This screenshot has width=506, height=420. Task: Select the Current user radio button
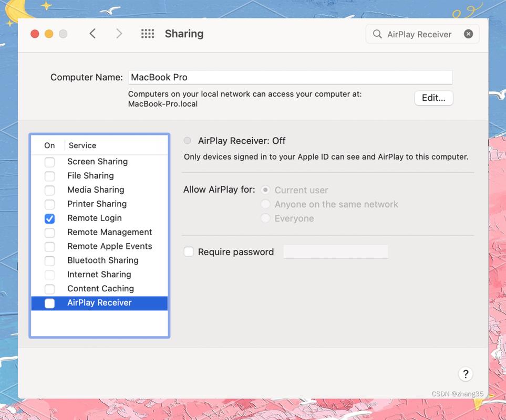[265, 190]
